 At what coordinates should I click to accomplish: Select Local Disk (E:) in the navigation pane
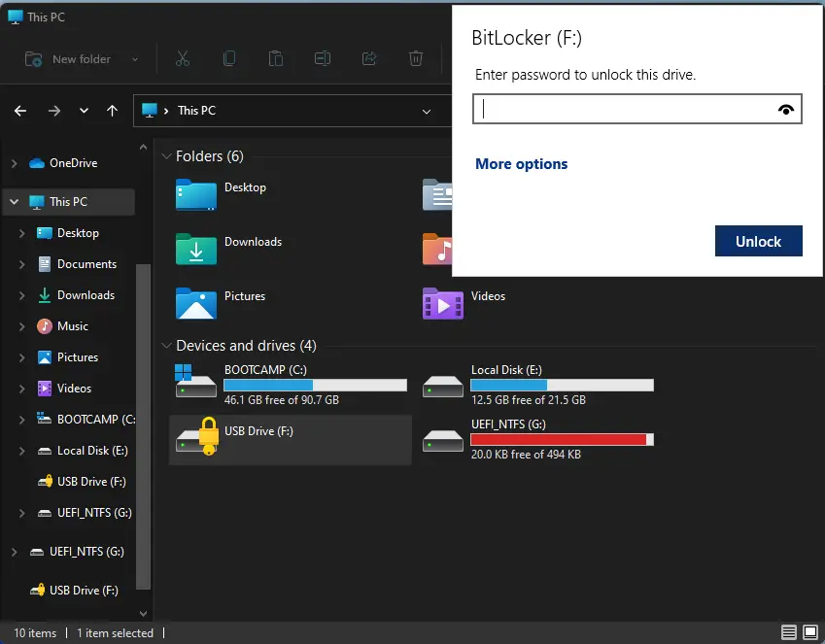pyautogui.click(x=92, y=451)
